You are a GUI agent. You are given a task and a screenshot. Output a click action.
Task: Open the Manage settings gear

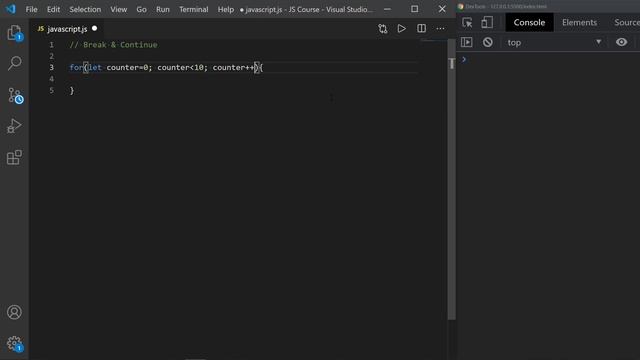15,344
